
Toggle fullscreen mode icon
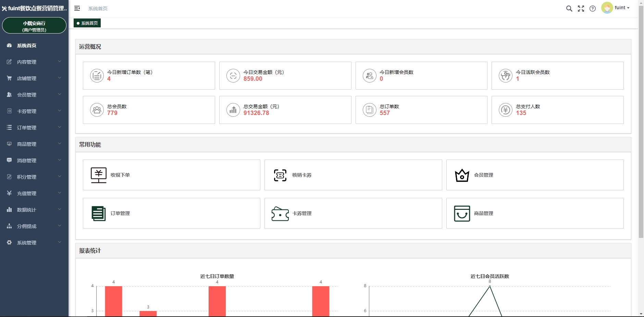[x=581, y=9]
